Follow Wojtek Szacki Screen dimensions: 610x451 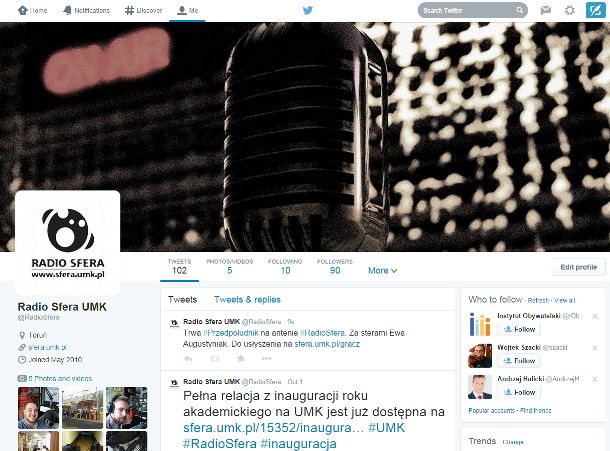(x=519, y=361)
